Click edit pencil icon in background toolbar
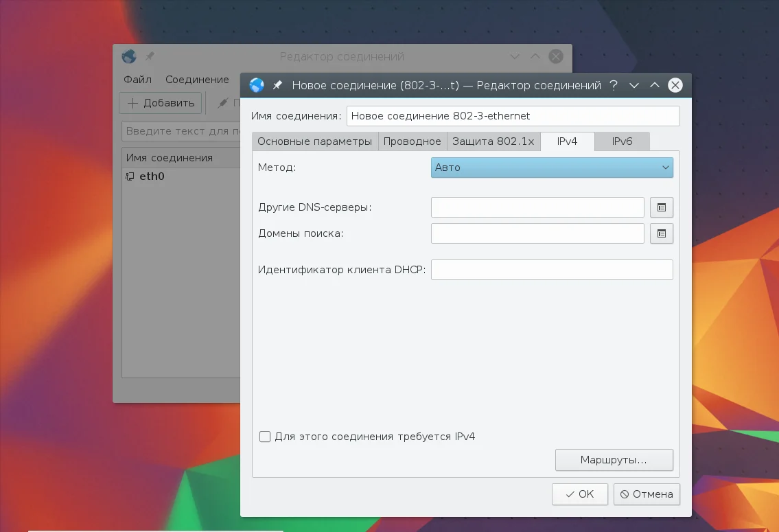 point(223,103)
